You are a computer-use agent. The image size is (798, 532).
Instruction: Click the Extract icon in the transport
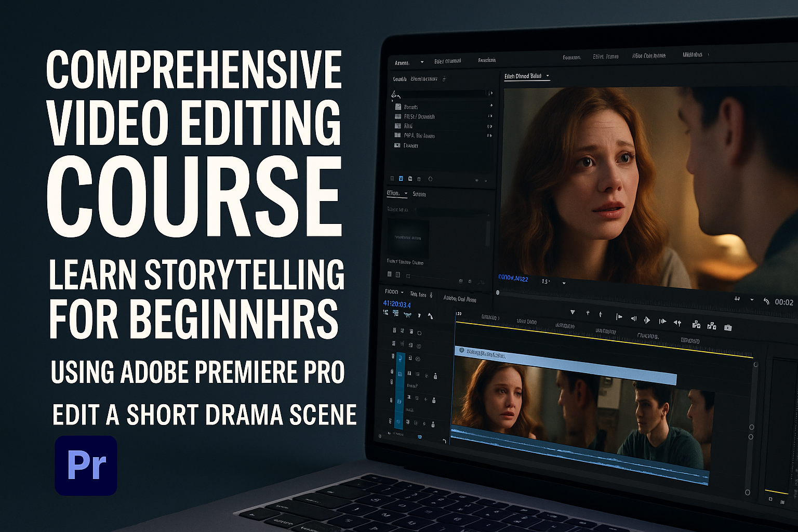click(x=712, y=326)
